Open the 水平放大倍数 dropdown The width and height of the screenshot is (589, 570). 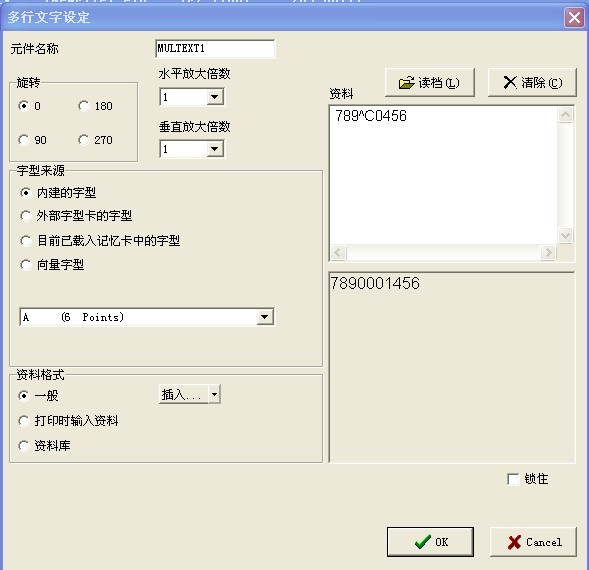215,97
